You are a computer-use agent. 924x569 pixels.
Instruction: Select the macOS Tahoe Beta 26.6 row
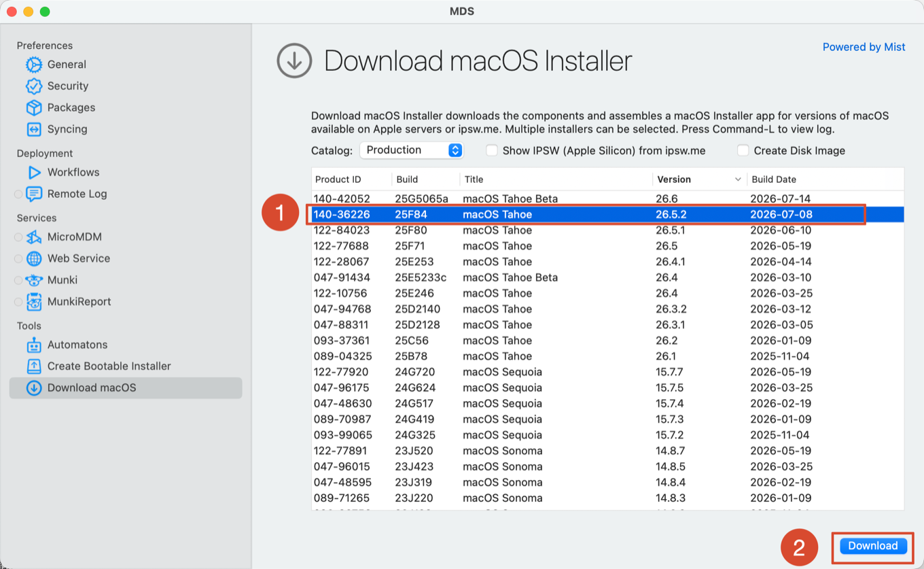pos(608,199)
